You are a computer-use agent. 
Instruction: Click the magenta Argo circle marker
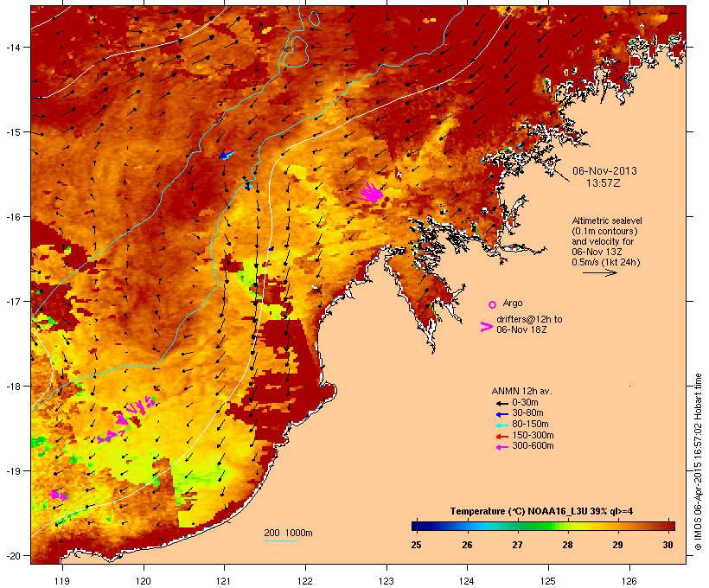click(493, 304)
